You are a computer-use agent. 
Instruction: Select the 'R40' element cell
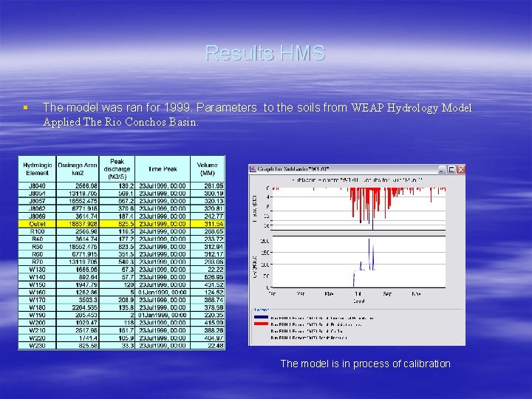click(38, 239)
